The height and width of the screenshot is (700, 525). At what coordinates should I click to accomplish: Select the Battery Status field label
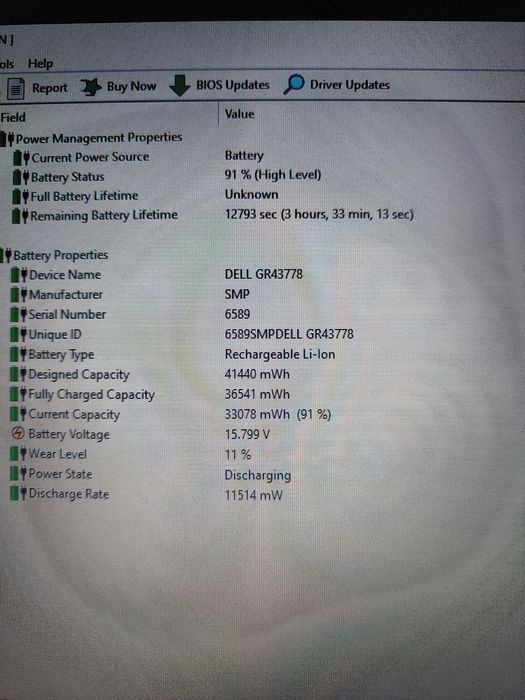(67, 177)
